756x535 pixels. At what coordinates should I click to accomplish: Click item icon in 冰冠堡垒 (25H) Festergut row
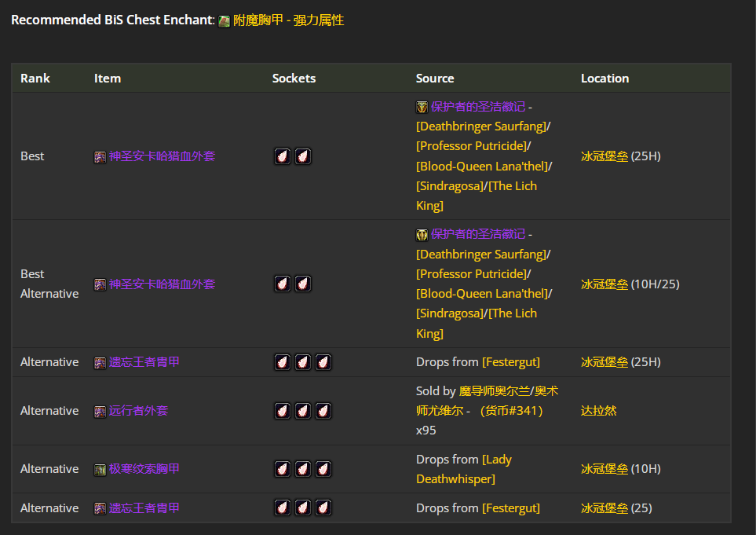(x=100, y=363)
